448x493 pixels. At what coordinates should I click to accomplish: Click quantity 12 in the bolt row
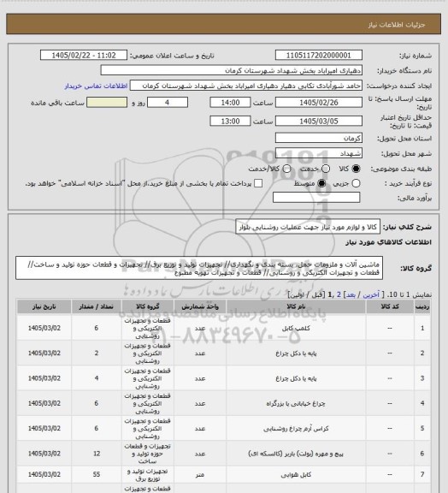97,454
